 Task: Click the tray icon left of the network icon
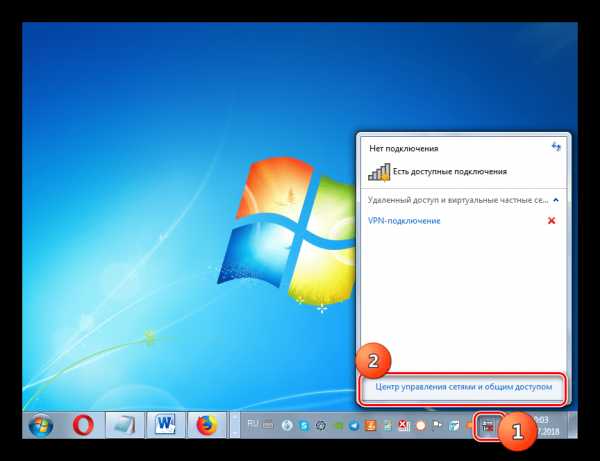point(470,425)
